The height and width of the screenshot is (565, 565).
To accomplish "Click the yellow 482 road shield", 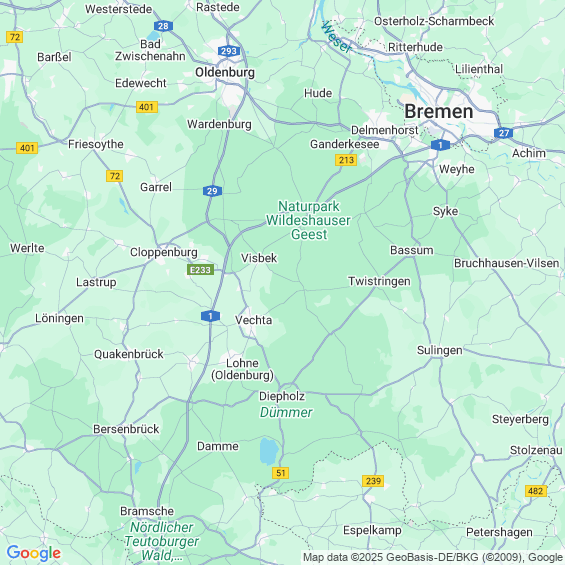I will point(536,491).
